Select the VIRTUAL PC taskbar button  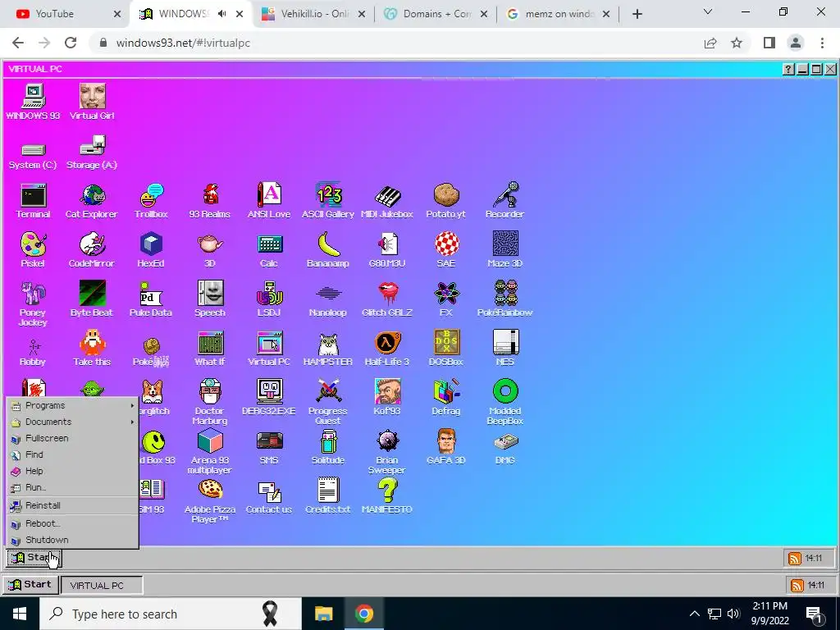coord(102,585)
